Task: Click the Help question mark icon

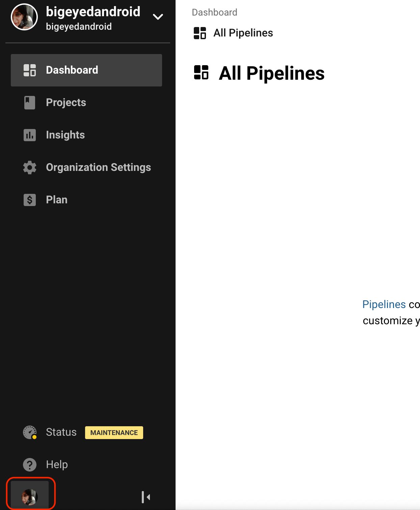Action: click(30, 465)
